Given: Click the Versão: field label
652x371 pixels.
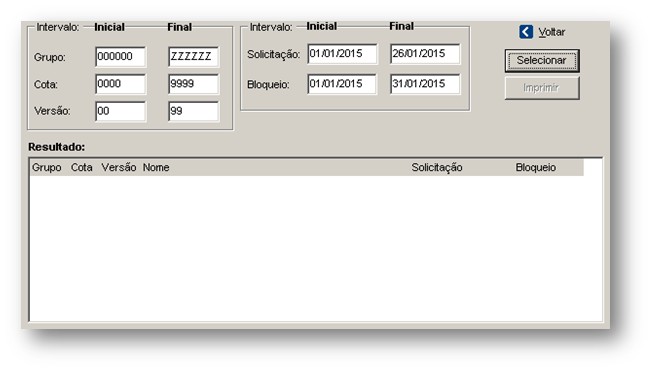Looking at the screenshot, I should (x=52, y=111).
